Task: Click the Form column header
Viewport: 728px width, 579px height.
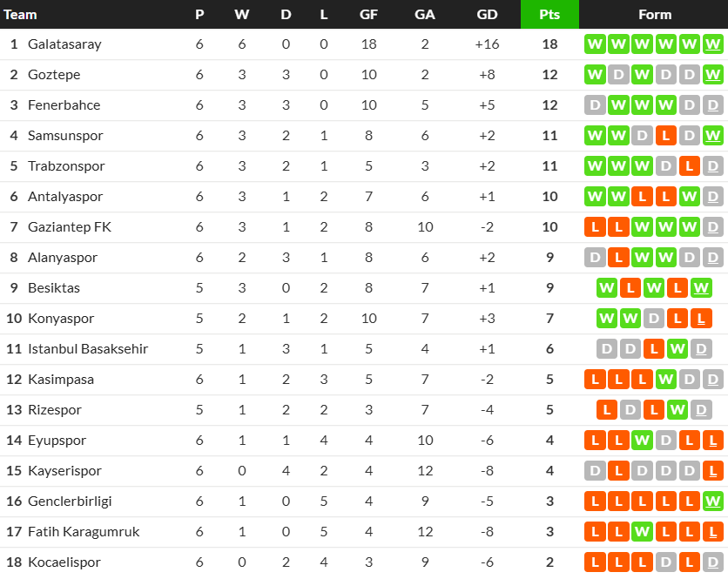Action: tap(655, 15)
